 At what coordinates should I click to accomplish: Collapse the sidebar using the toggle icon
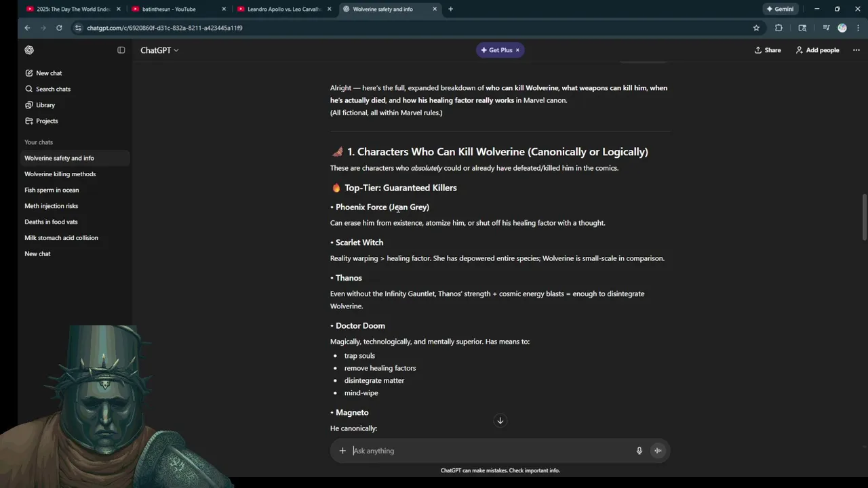(121, 50)
